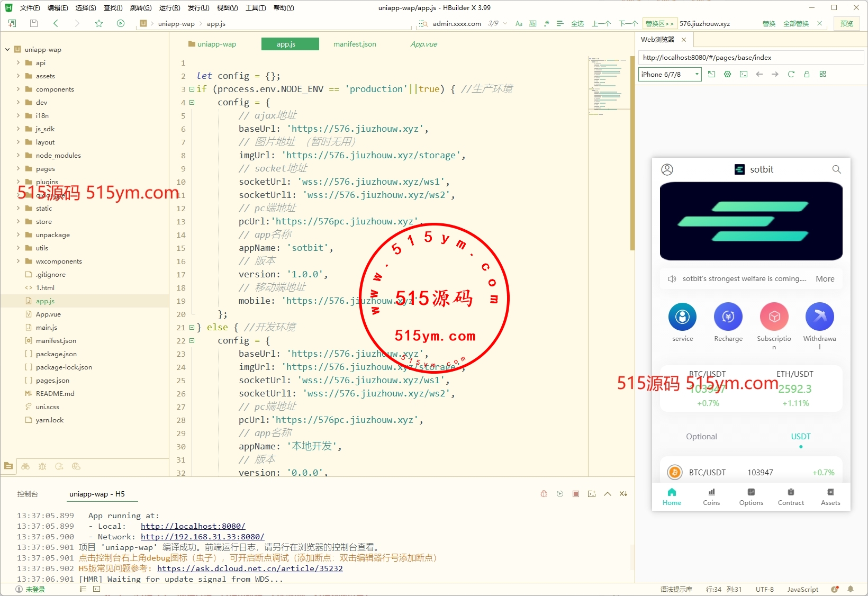Open the http://localhost:8080/ link in console
This screenshot has width=868, height=596.
click(193, 526)
